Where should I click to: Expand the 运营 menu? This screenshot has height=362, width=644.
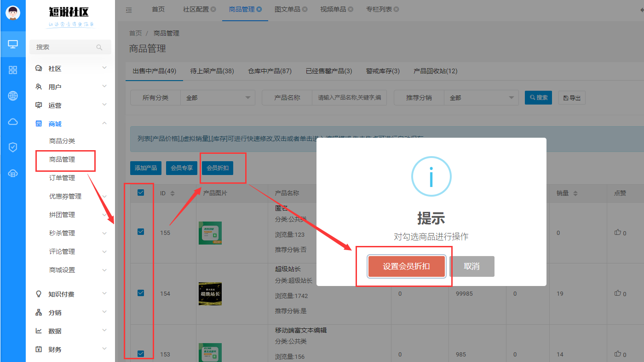(x=71, y=105)
